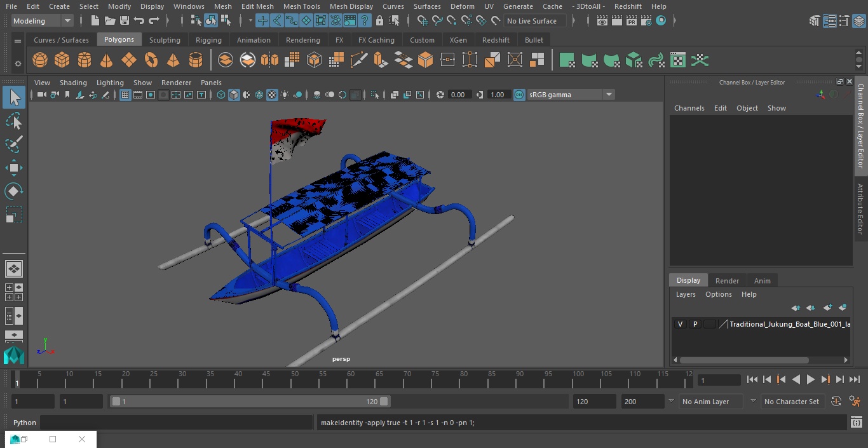Activate the Scale tool in toolbox
The image size is (868, 448).
point(14,215)
